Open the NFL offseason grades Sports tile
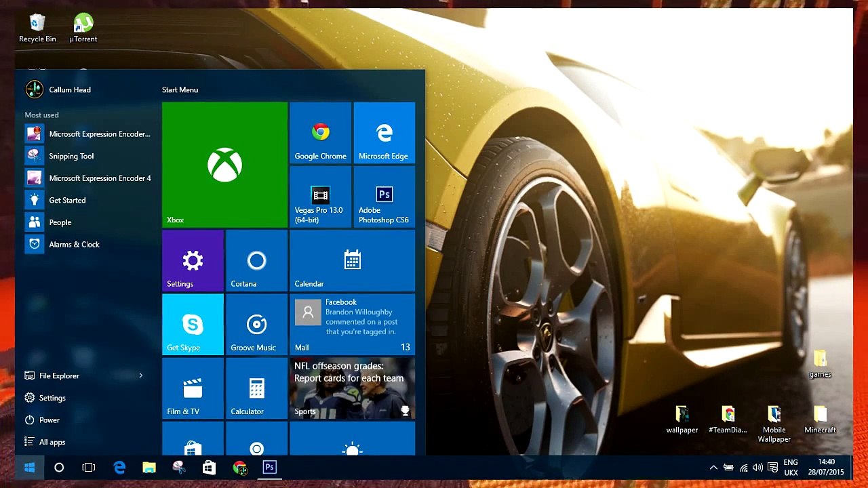Screen dimensions: 868x488 [352, 388]
